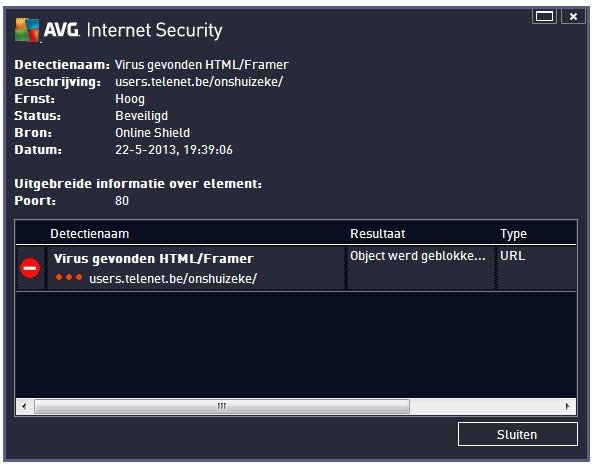The image size is (598, 467).
Task: Click the URL type cell
Action: pos(513,256)
